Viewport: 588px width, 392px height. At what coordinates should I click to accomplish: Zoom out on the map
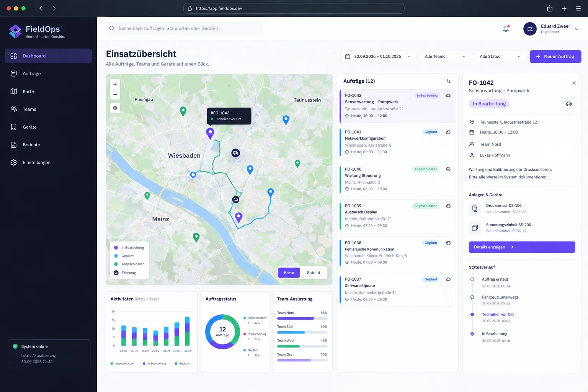(115, 94)
